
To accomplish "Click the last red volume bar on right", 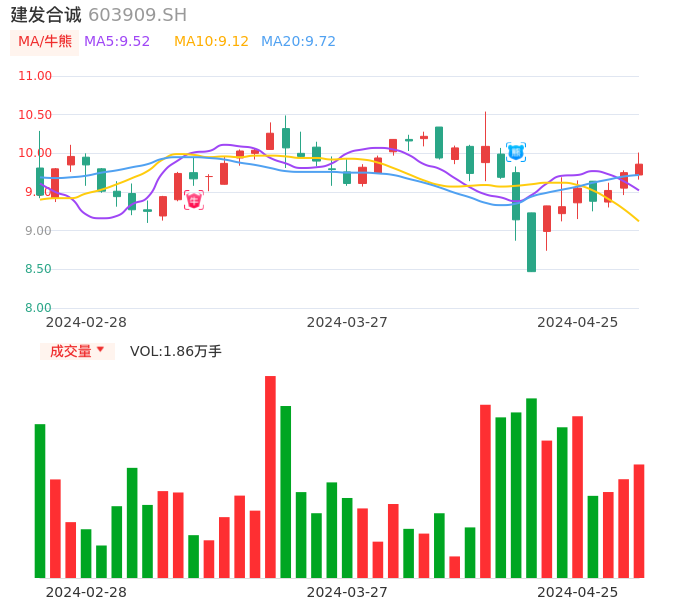I will coord(639,520).
